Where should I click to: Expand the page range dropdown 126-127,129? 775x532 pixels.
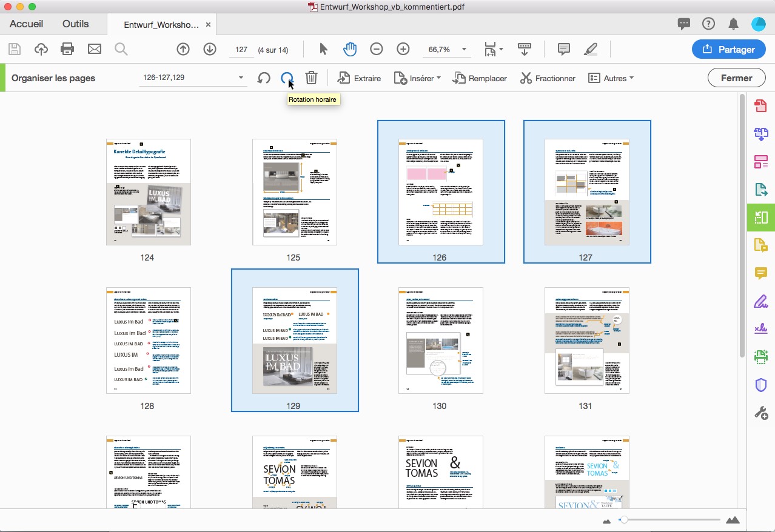[x=241, y=78]
